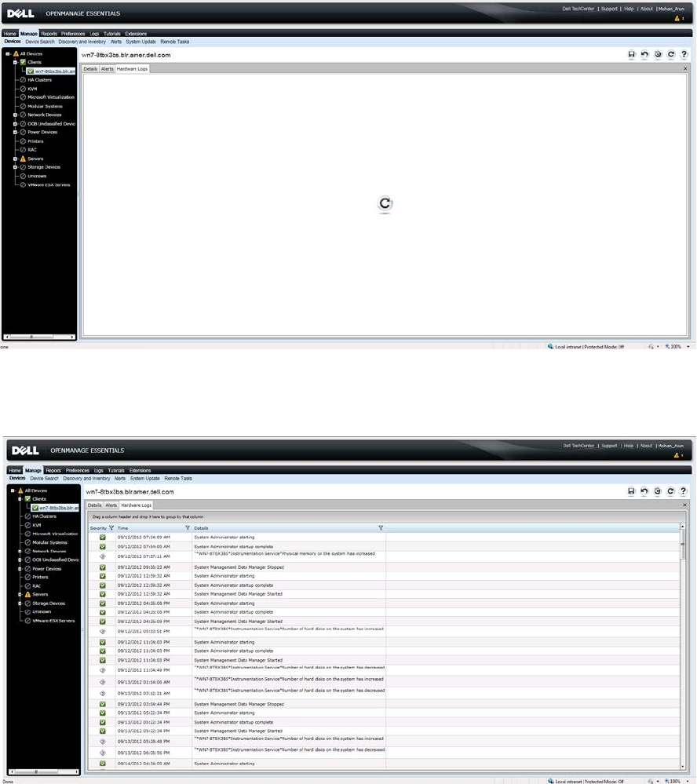Open the Logs tab in the log-table window
The height and width of the screenshot is (784, 697).
98,471
